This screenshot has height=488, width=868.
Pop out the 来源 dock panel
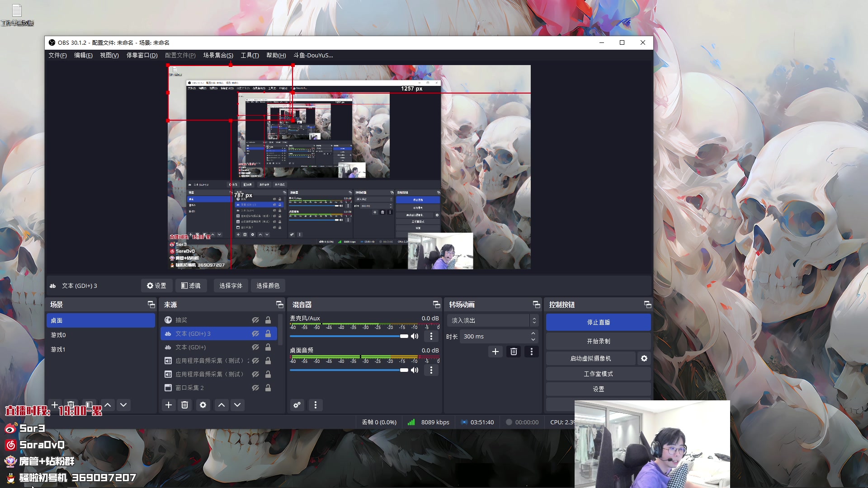279,305
